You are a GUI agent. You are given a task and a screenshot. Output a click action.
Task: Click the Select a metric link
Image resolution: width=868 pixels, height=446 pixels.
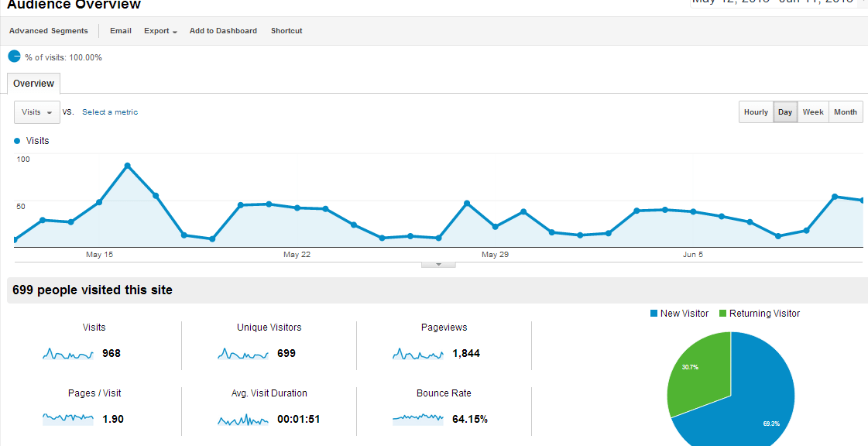110,111
